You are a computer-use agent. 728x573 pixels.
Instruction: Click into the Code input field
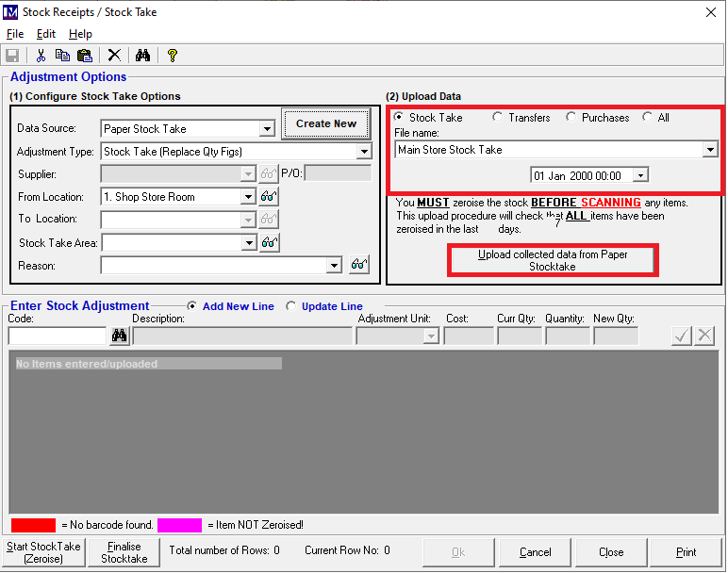point(58,336)
